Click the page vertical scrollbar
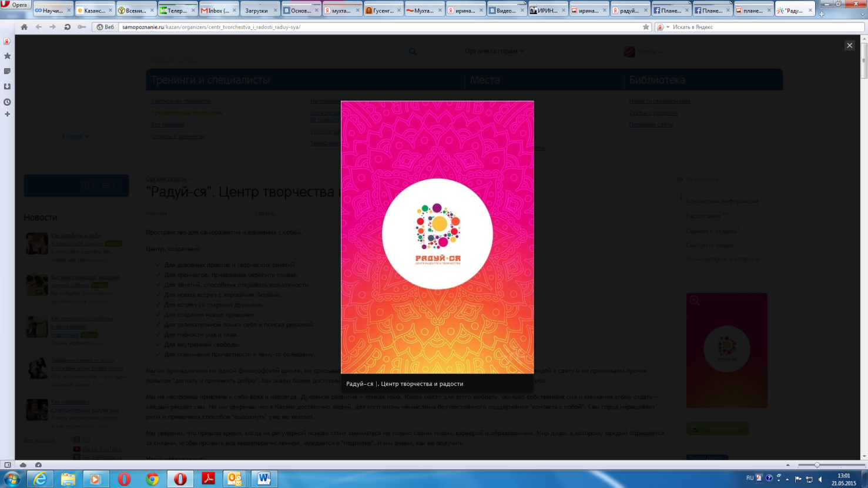Screen dimensions: 868x488 point(863,247)
